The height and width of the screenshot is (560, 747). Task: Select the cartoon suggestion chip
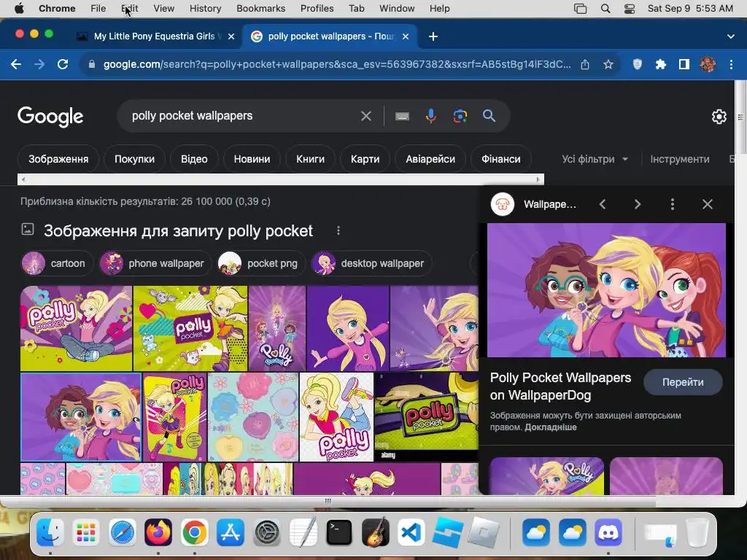[x=57, y=263]
